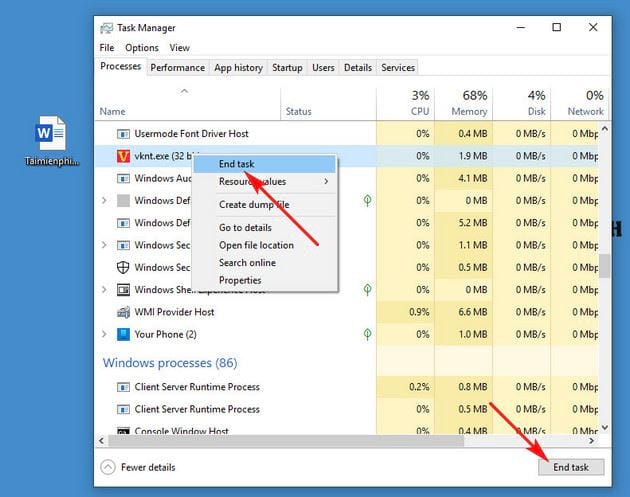Click the Windows Audio process icon
The image size is (630, 497).
[x=123, y=178]
